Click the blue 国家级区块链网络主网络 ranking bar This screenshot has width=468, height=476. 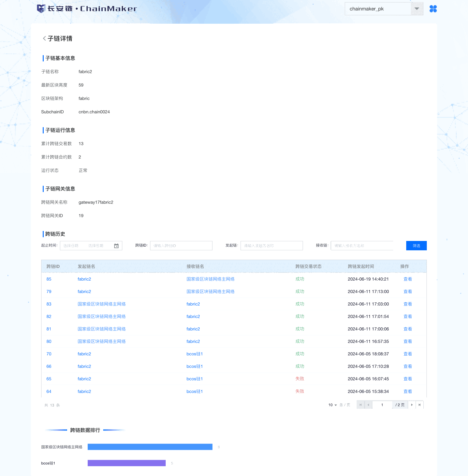click(x=150, y=447)
